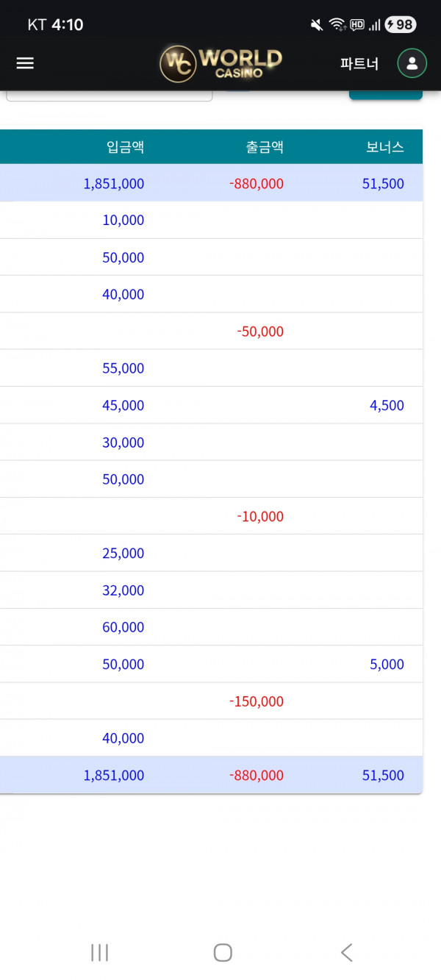Tap the Android back arrow
Screen dimensions: 441x980
[347, 953]
